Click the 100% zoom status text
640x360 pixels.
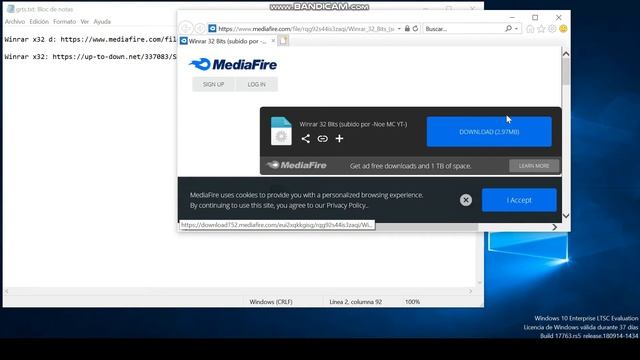(x=412, y=302)
